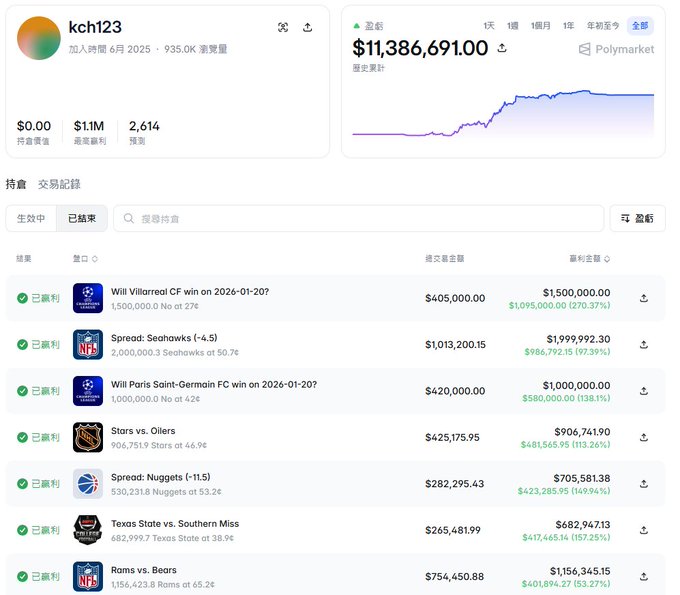Screen dimensions: 680x595
Task: Open Spread: Nuggets (-11.5) market
Action: pyautogui.click(x=160, y=477)
